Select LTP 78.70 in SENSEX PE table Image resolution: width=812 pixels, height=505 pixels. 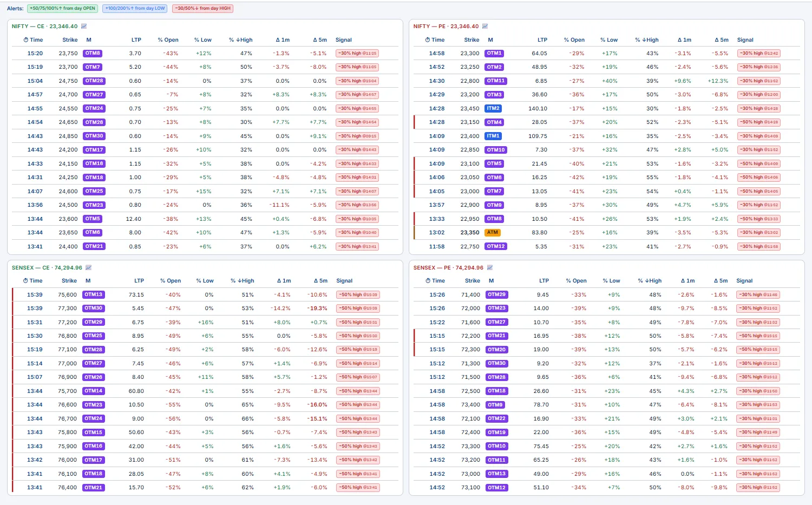(x=541, y=404)
